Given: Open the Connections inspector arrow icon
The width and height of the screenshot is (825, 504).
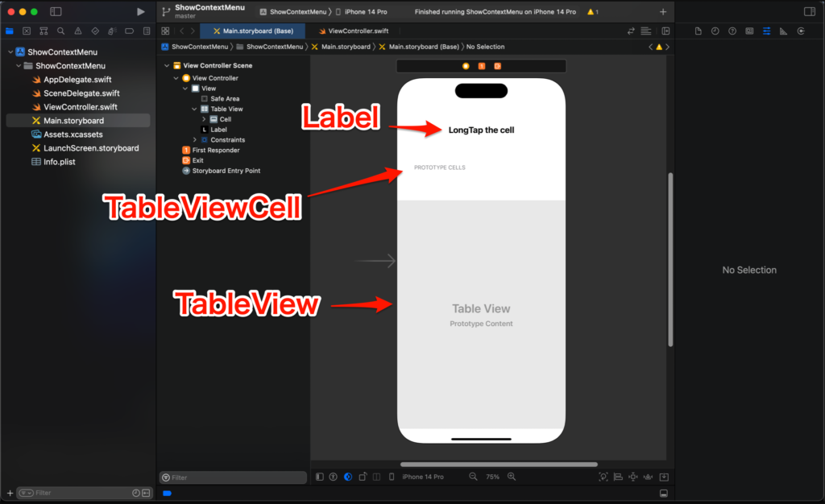Looking at the screenshot, I should [802, 31].
